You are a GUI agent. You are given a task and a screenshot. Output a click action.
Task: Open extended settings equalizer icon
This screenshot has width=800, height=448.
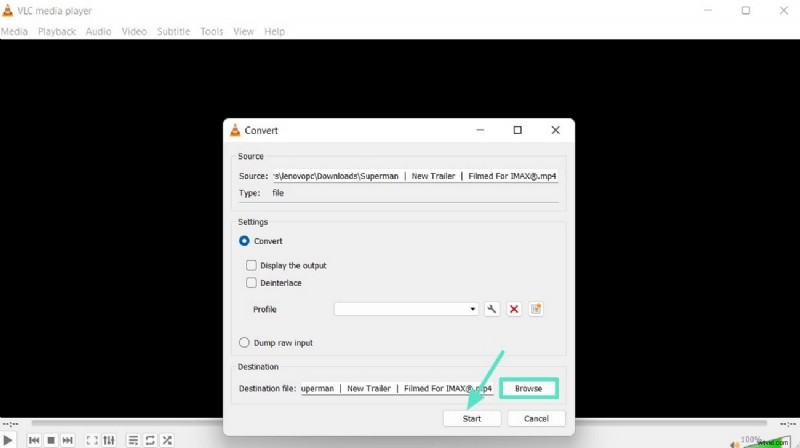tap(109, 440)
